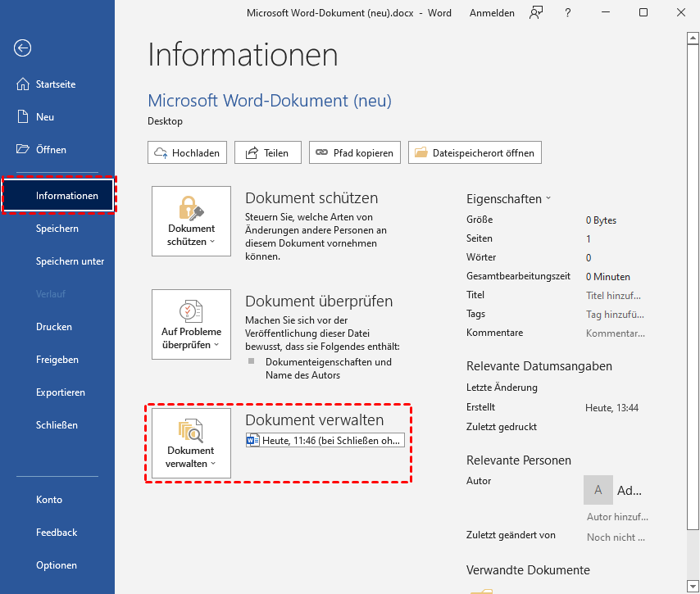Click the cloud upload icon on Hochladen
Image resolution: width=700 pixels, height=594 pixels.
161,152
